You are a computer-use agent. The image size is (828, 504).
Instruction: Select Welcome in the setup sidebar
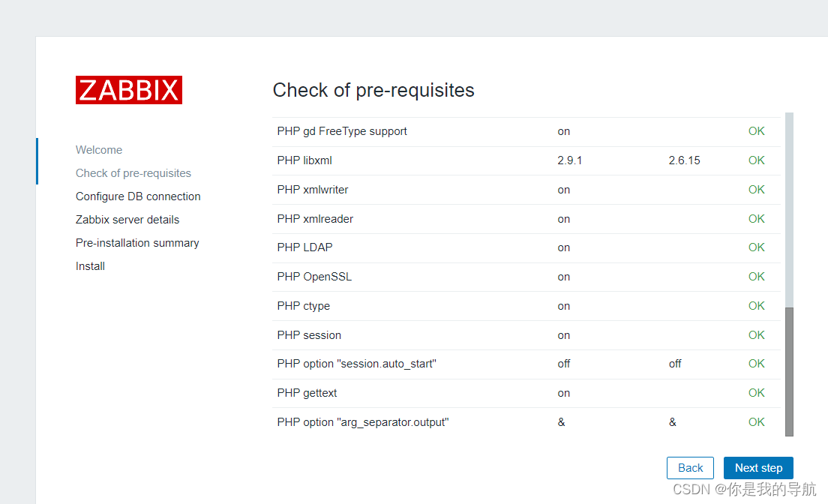tap(98, 149)
